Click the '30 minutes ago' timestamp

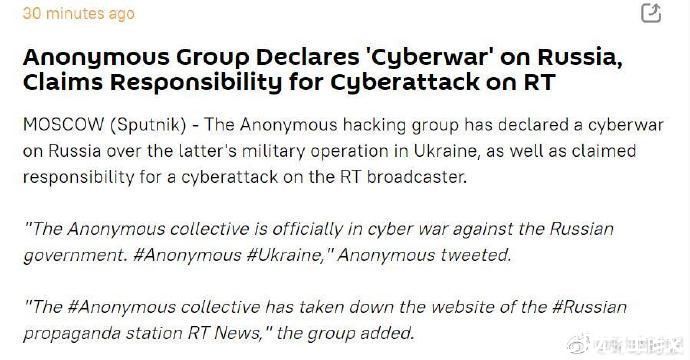79,13
